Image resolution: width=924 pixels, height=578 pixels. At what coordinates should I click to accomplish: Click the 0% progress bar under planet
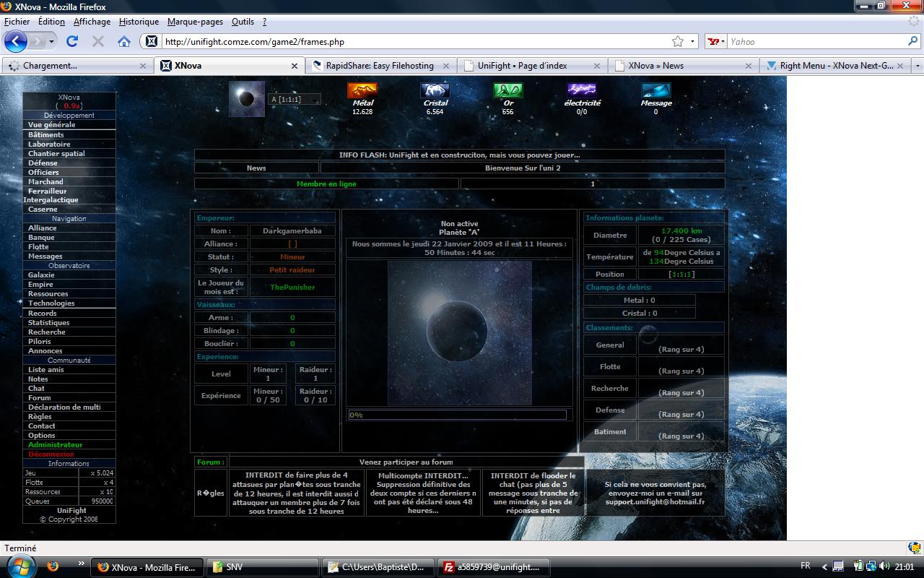(x=456, y=415)
